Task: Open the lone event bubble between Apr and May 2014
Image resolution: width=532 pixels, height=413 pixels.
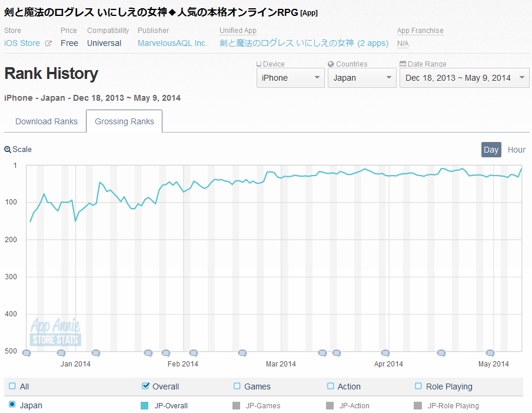Action: coord(441,353)
